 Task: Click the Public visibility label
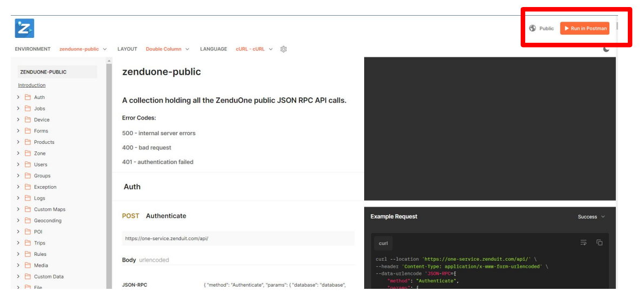pos(546,28)
